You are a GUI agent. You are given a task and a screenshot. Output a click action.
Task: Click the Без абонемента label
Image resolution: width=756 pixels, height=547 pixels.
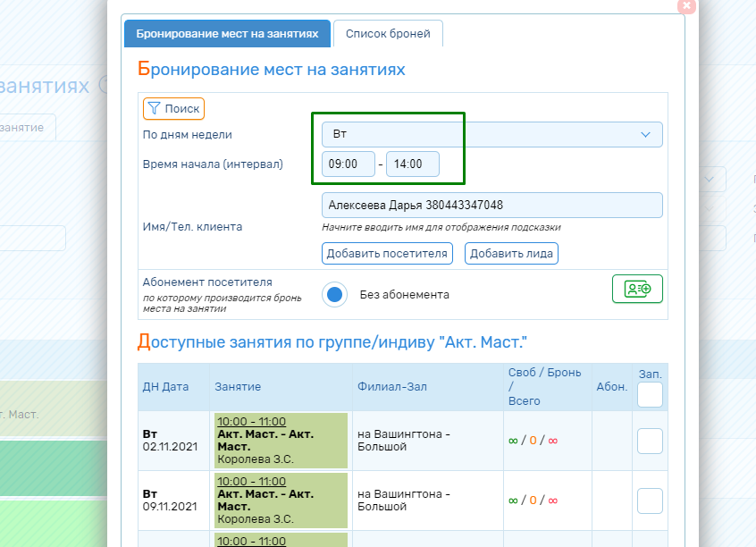point(405,295)
